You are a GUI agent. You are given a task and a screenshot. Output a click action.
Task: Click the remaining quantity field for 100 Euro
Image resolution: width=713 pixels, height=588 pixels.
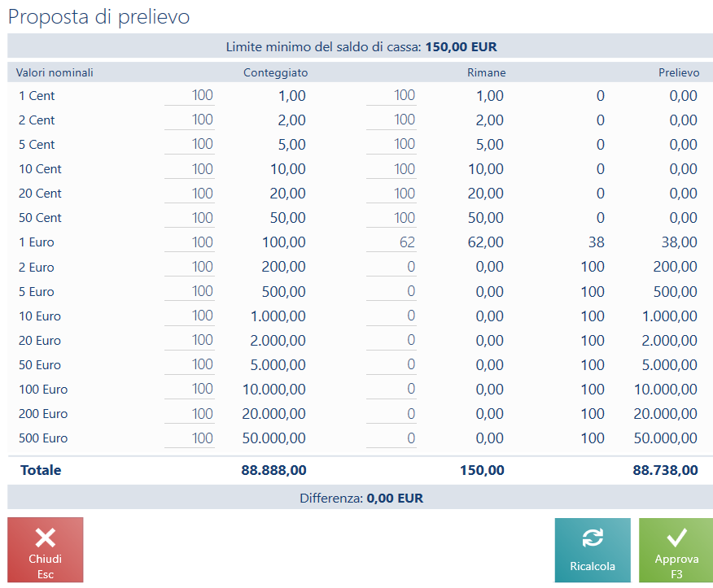click(x=391, y=390)
